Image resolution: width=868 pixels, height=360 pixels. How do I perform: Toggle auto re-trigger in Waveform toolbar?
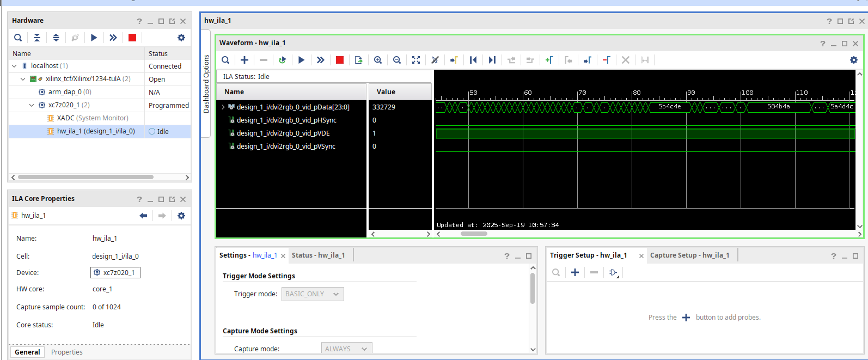(282, 60)
